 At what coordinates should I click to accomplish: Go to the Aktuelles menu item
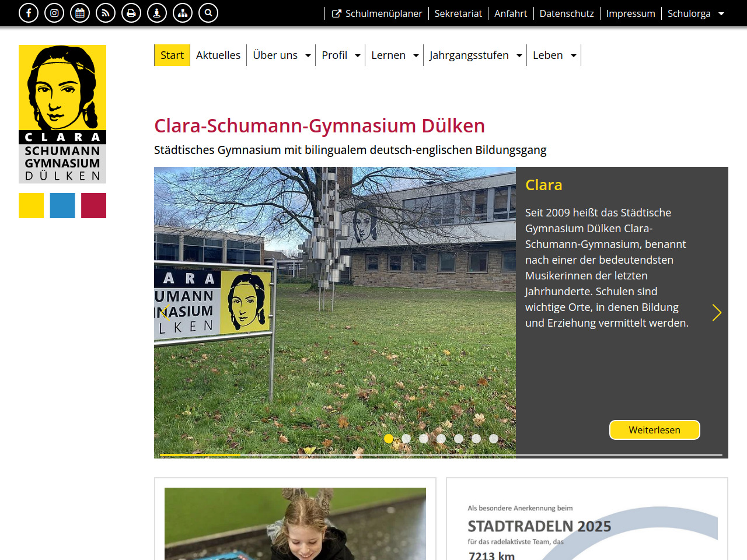pos(218,55)
